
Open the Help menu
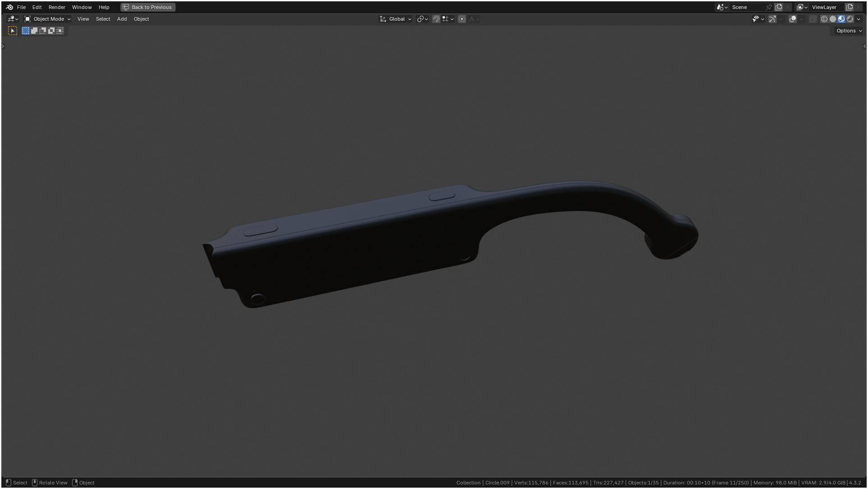[x=104, y=7]
